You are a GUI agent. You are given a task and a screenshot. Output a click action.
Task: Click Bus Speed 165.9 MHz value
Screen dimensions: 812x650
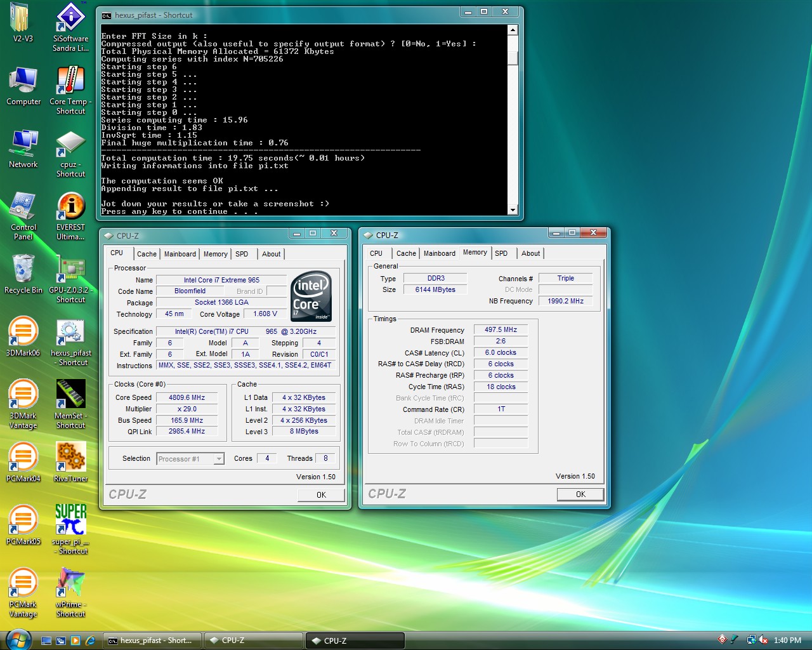pos(187,420)
